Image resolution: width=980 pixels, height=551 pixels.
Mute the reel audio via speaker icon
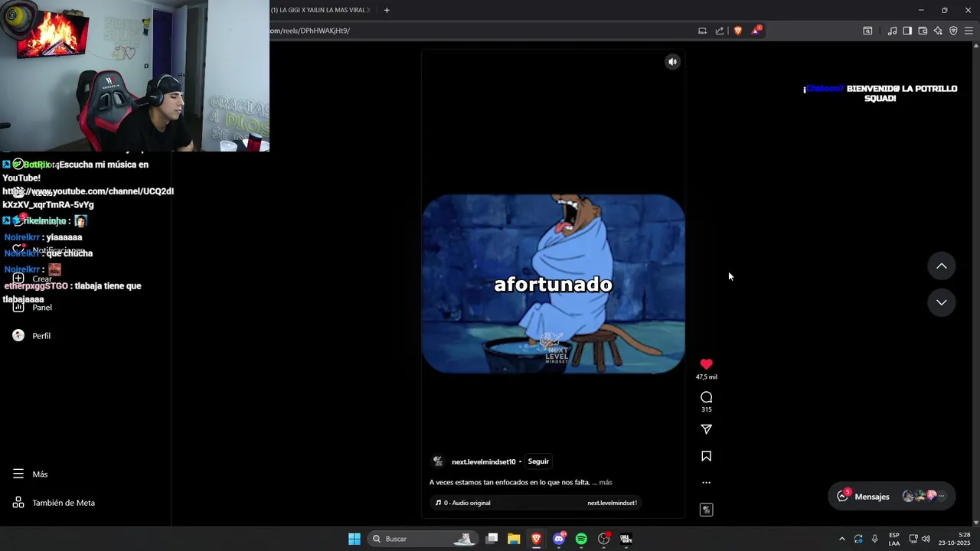click(x=672, y=62)
